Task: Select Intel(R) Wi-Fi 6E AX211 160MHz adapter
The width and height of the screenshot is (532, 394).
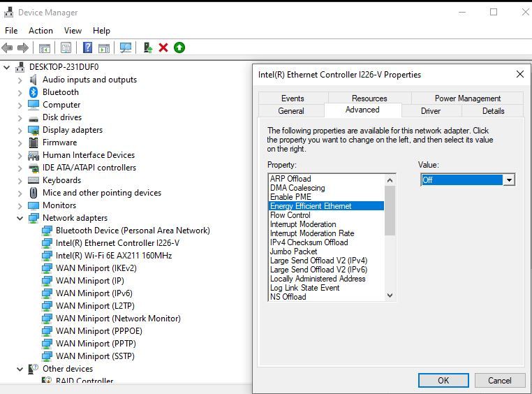Action: (114, 256)
